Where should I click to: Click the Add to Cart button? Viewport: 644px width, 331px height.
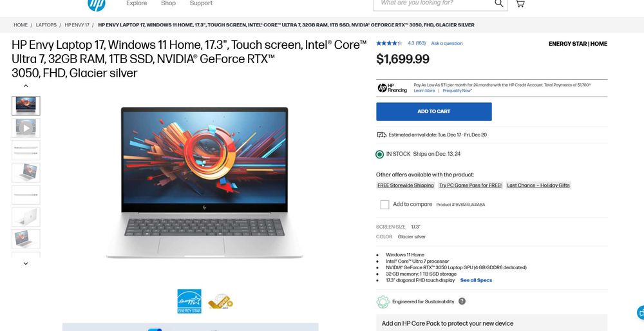(x=433, y=111)
